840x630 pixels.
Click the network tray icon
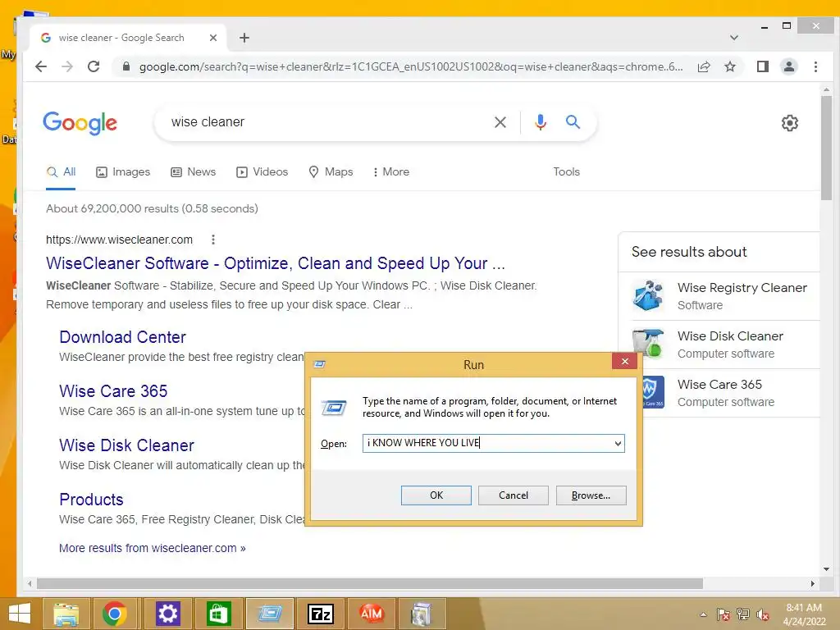point(742,614)
